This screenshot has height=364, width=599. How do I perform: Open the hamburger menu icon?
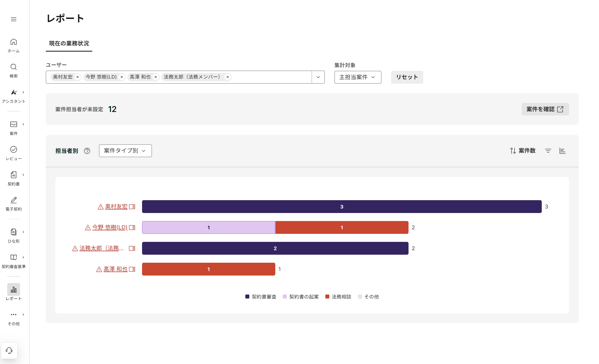14,19
